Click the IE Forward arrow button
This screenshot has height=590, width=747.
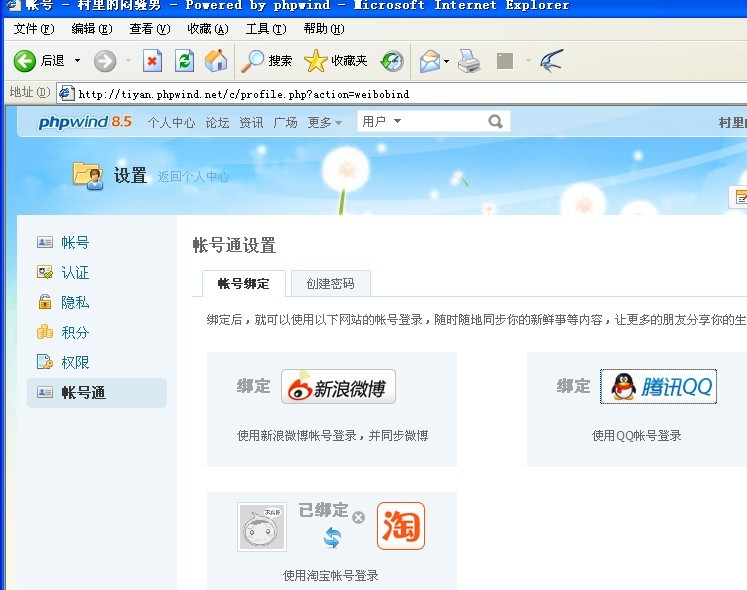(x=105, y=61)
